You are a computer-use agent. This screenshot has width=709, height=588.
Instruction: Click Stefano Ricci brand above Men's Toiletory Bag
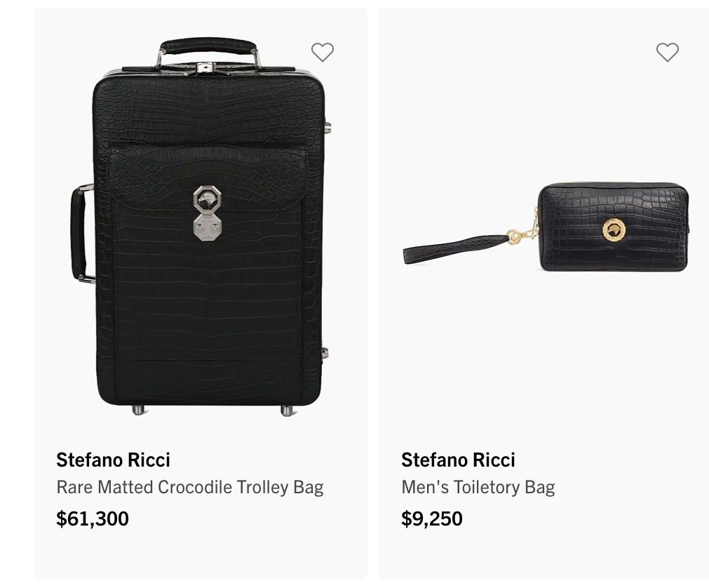[458, 460]
